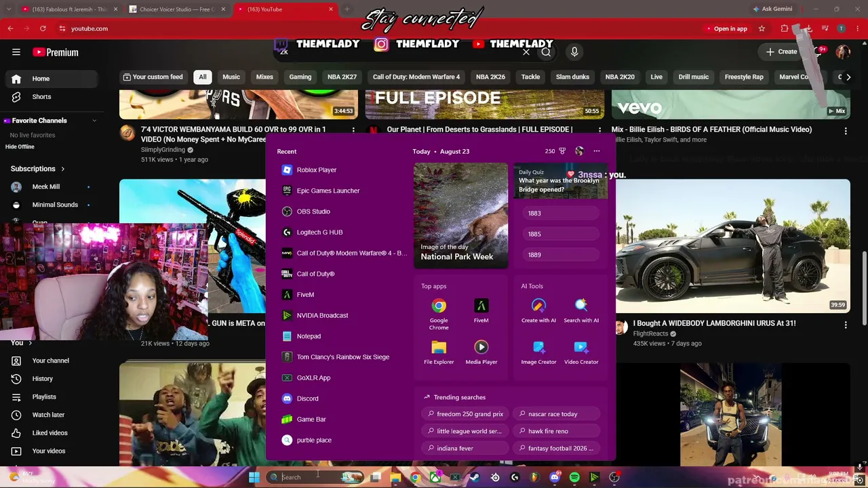Viewport: 868px width, 488px height.
Task: Collapse the Favorite Channels section
Action: (94, 121)
